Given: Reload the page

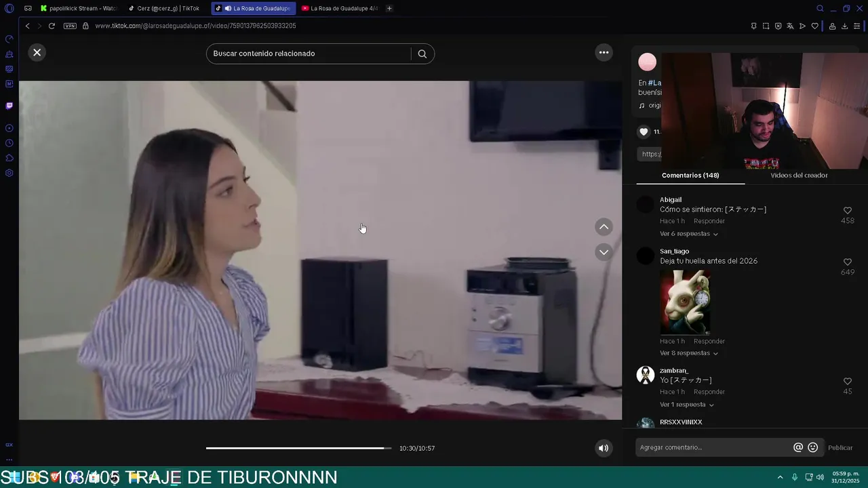Looking at the screenshot, I should coord(52,26).
